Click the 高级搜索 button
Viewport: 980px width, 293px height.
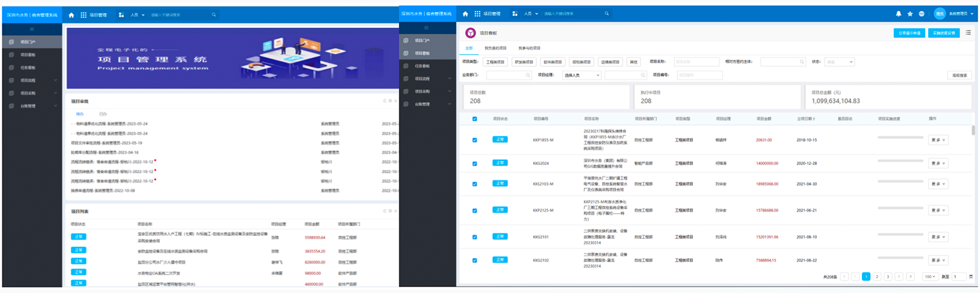pos(959,75)
